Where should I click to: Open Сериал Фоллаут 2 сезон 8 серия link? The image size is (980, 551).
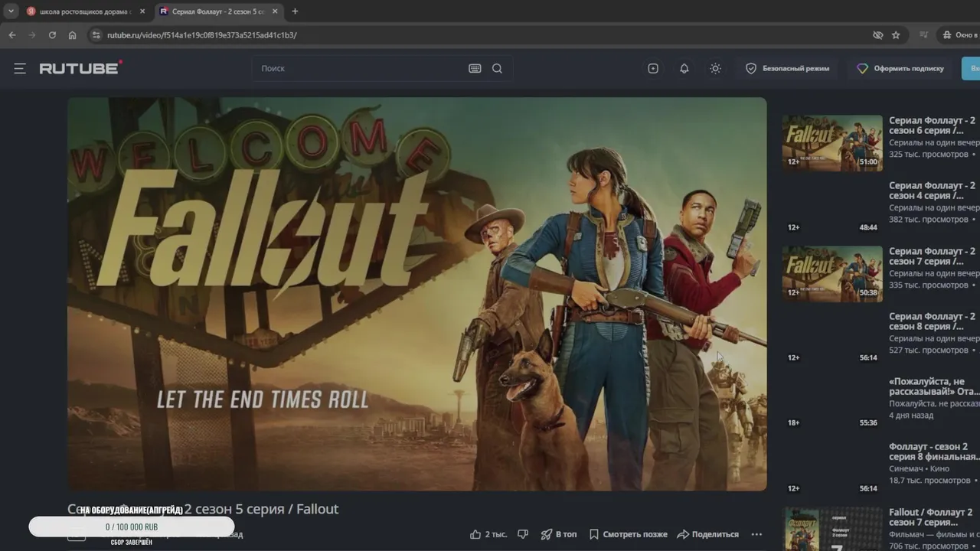(x=933, y=321)
